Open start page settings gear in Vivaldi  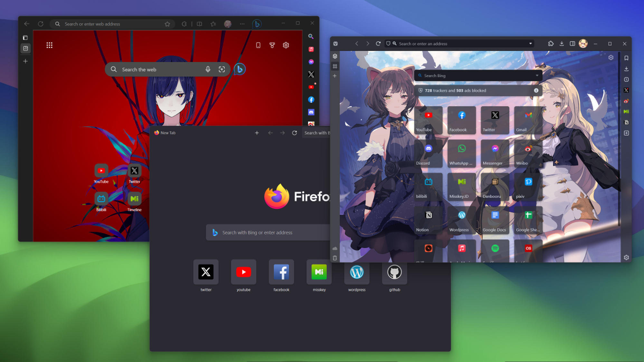611,58
